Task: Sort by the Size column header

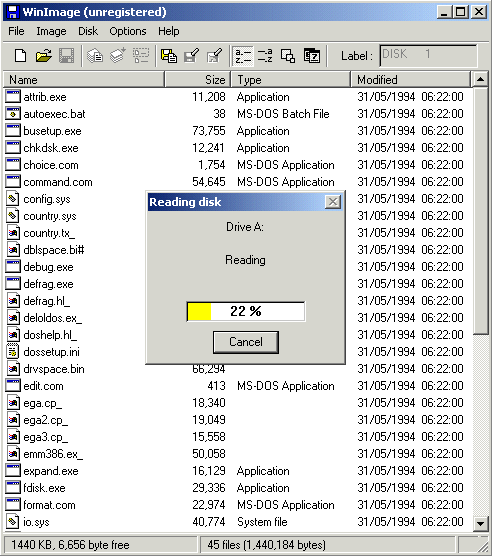Action: 198,79
